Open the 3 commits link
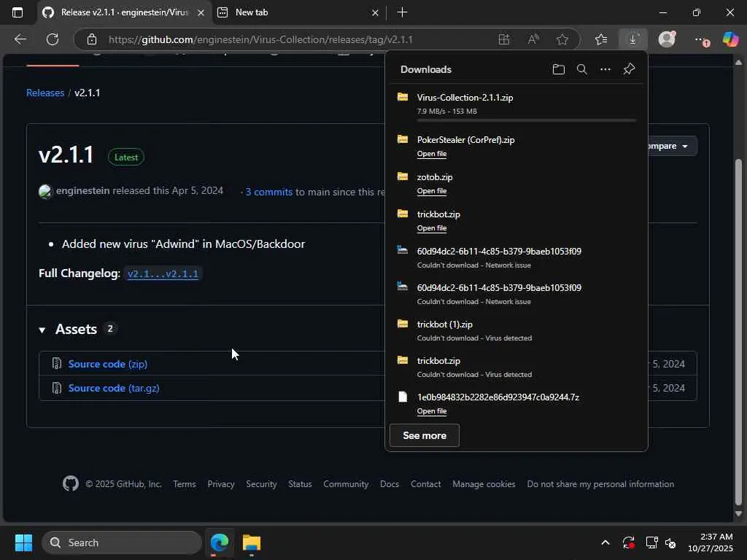This screenshot has width=747, height=560. [269, 192]
